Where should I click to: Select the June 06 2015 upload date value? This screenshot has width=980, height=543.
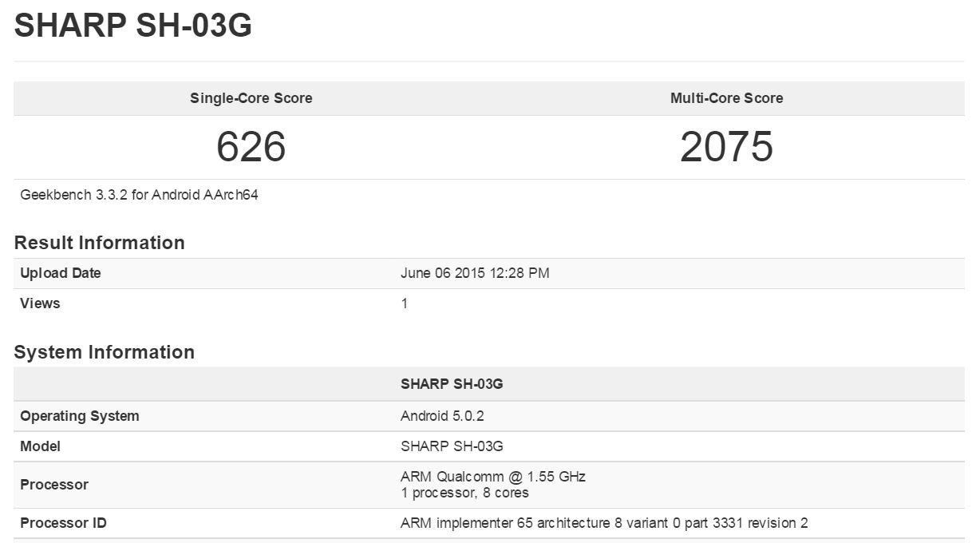tap(475, 273)
